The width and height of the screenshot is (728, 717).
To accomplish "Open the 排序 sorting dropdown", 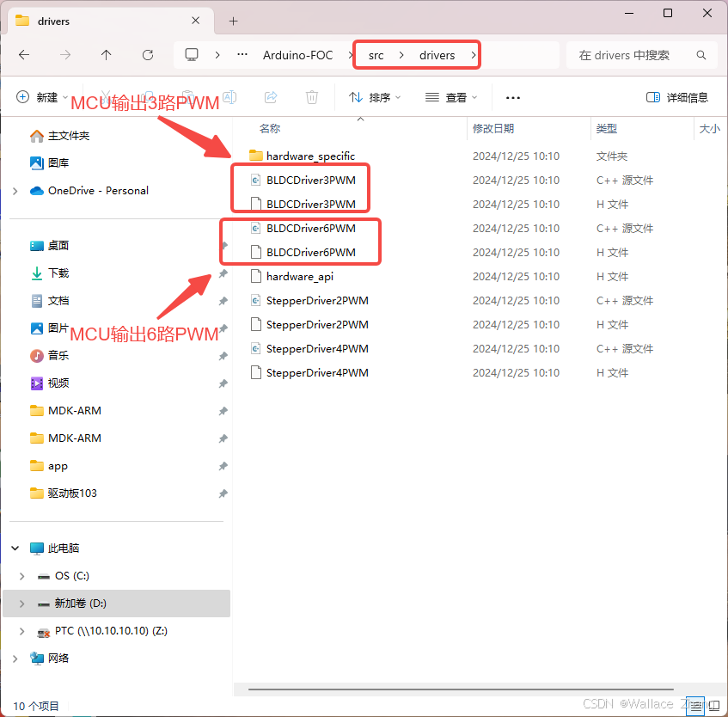I will pos(376,97).
